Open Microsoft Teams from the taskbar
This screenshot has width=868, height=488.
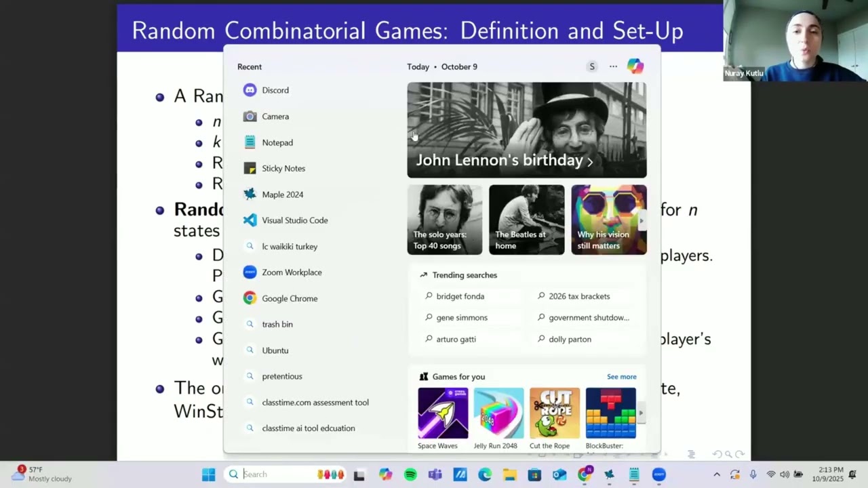pos(435,475)
